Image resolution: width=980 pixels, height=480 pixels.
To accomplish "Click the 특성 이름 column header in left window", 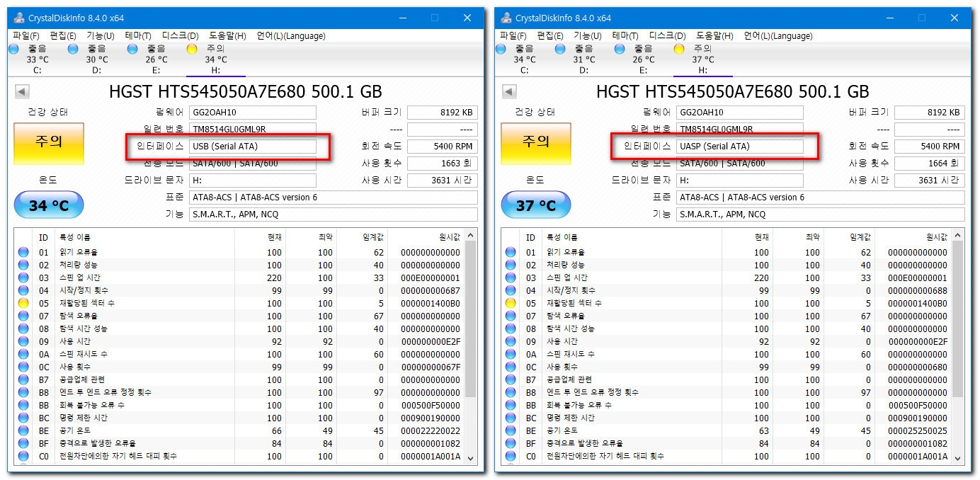I will pyautogui.click(x=145, y=237).
